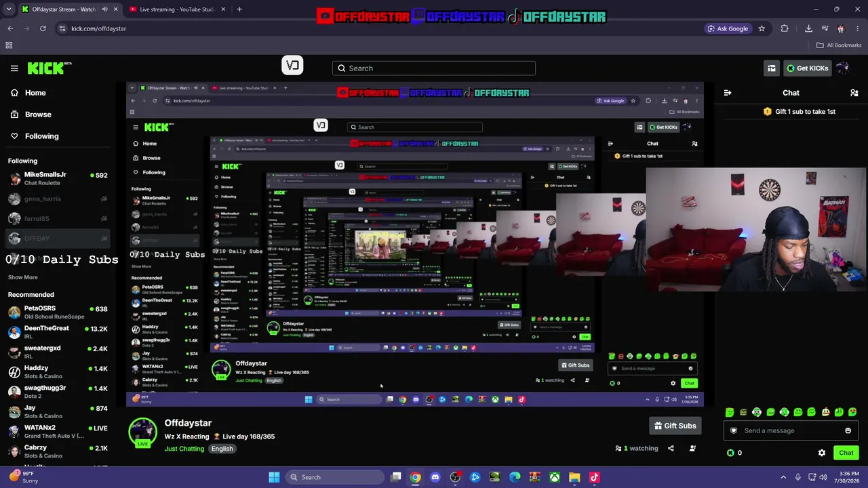Open TikTok app from taskbar
This screenshot has height=488, width=868.
point(594,477)
